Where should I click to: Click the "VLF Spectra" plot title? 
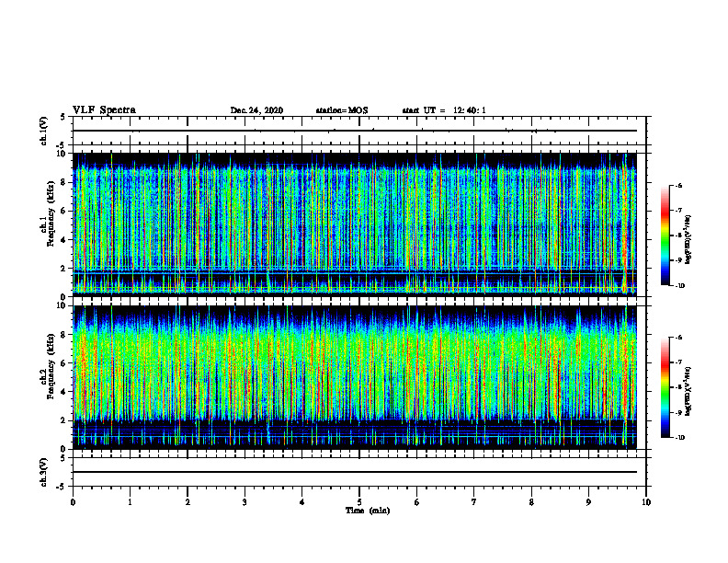[x=104, y=110]
